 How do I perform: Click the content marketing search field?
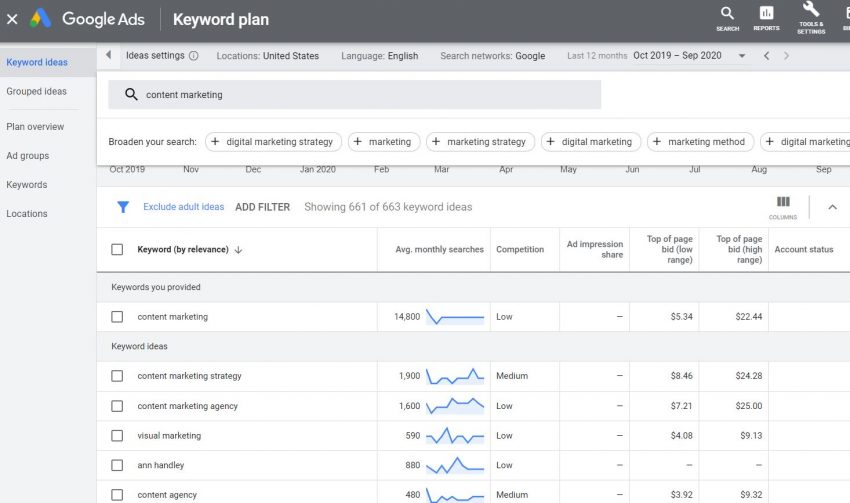355,95
